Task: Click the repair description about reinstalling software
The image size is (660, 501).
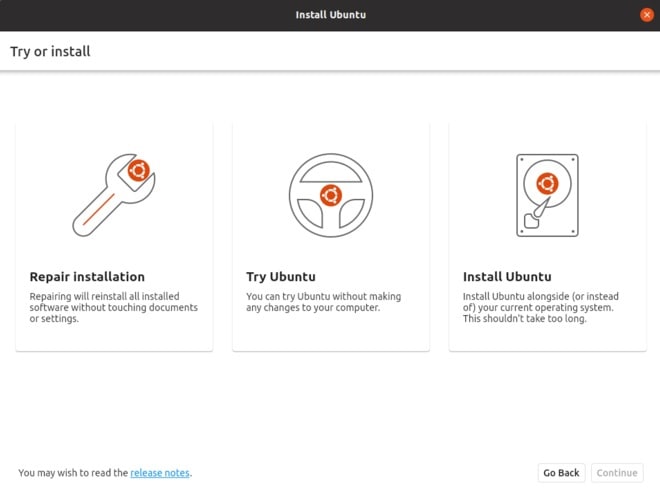Action: pyautogui.click(x=113, y=308)
